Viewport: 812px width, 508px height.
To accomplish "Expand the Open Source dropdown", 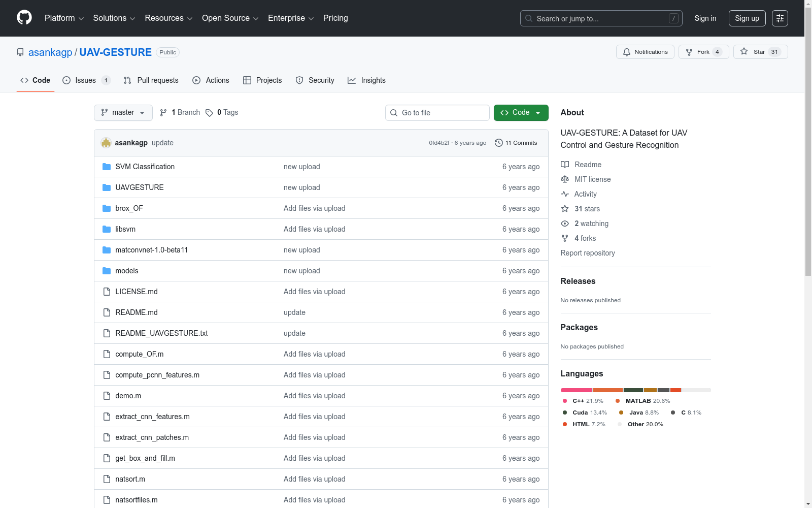I will pos(230,18).
